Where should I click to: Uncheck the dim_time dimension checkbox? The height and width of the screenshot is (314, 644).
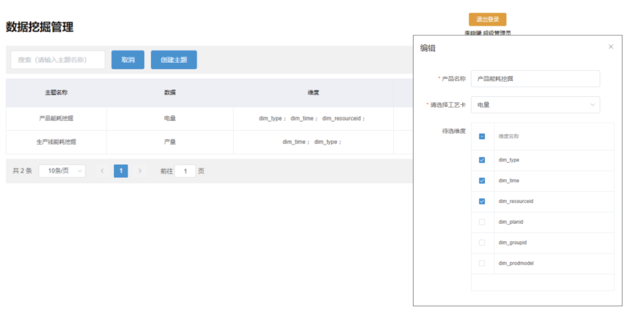pos(482,181)
